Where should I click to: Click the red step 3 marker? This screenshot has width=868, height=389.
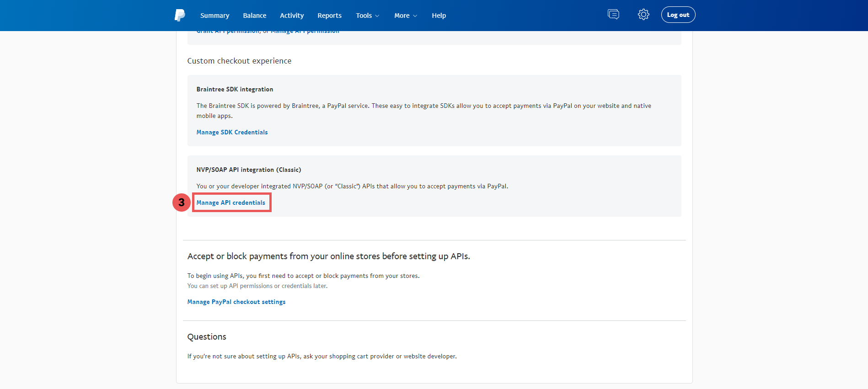[182, 202]
